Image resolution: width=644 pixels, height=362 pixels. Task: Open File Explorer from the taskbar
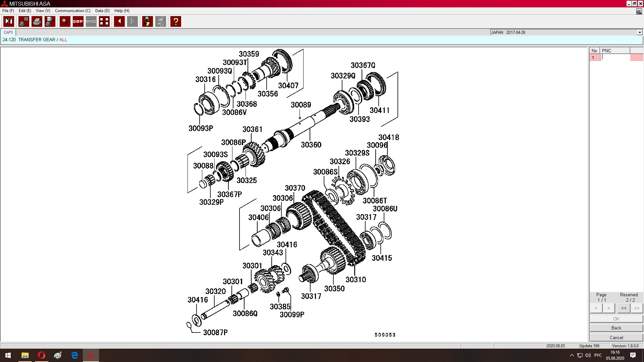tap(25, 355)
